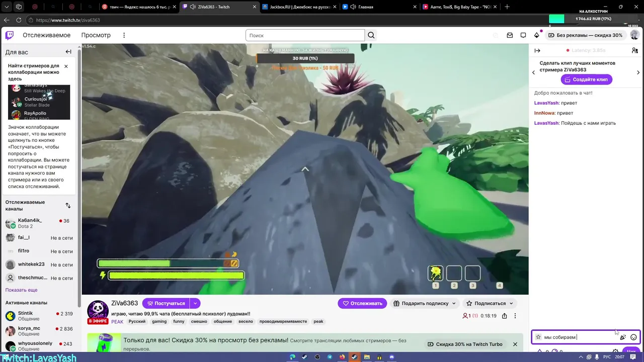644x362 pixels.
Task: Expand the Постучаться dropdown arrow
Action: click(x=195, y=303)
